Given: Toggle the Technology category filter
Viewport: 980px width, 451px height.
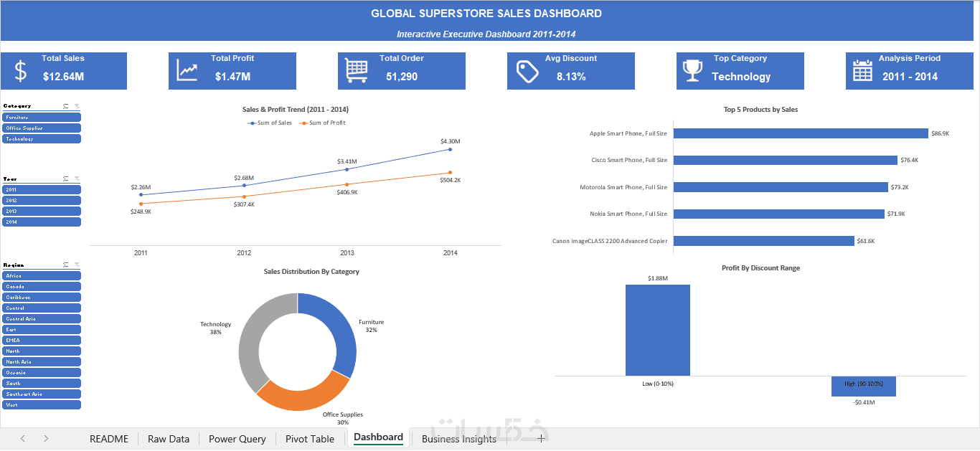Looking at the screenshot, I should [42, 139].
